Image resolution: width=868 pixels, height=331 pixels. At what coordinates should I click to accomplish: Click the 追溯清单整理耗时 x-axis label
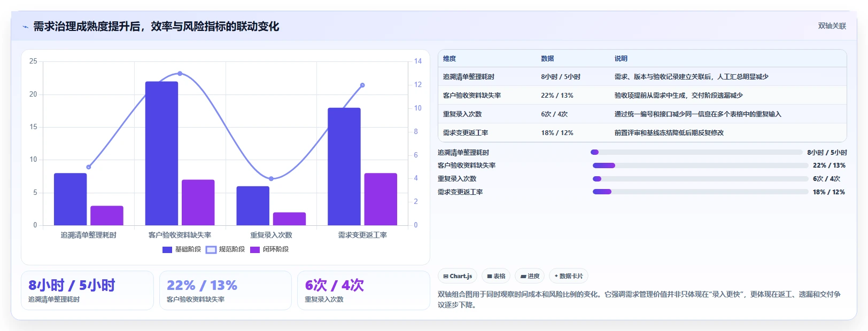point(88,235)
